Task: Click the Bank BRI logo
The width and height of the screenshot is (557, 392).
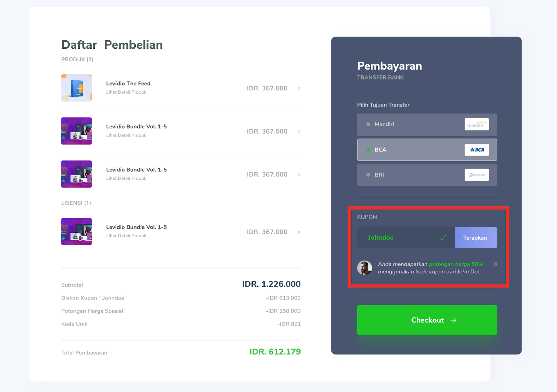Action: coord(477,175)
